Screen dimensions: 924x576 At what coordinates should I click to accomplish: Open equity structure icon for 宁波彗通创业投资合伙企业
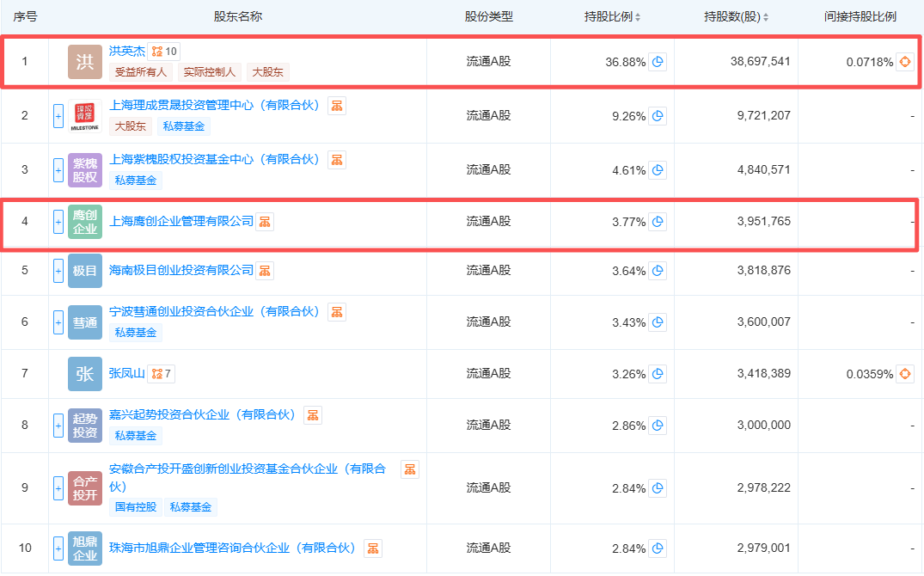pyautogui.click(x=336, y=312)
